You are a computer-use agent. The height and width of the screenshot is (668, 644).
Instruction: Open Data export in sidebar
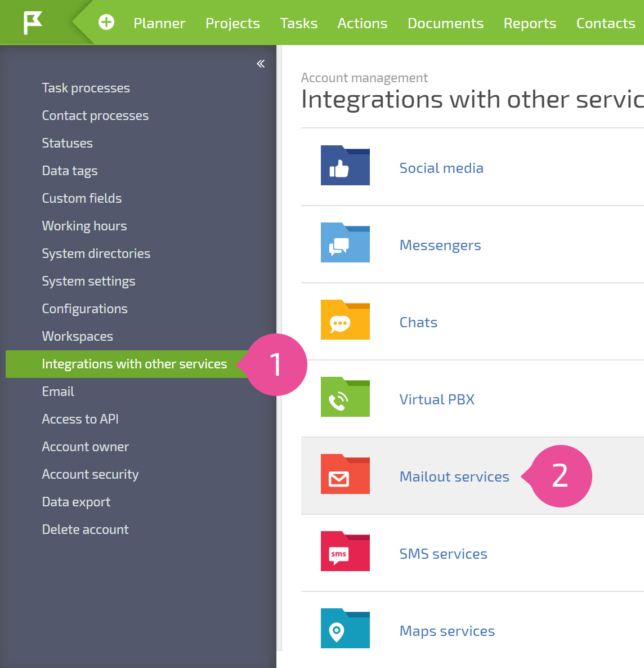click(x=76, y=502)
